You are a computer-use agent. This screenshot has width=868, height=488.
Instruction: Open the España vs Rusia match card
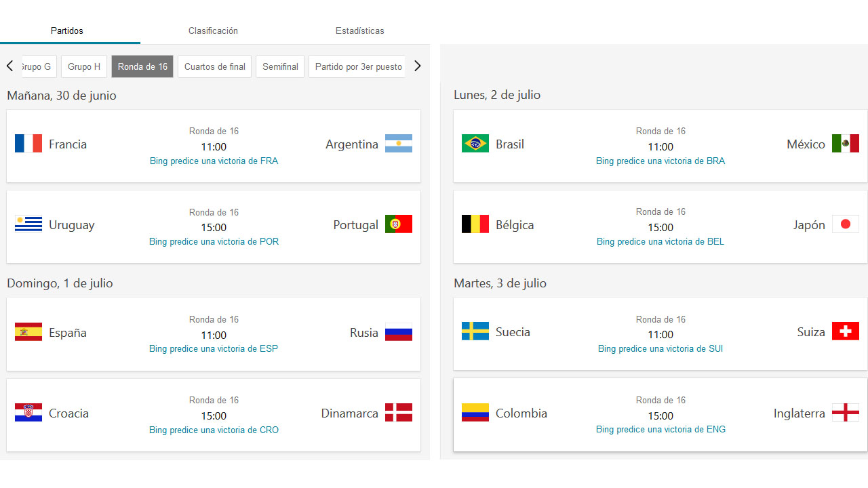pyautogui.click(x=214, y=333)
